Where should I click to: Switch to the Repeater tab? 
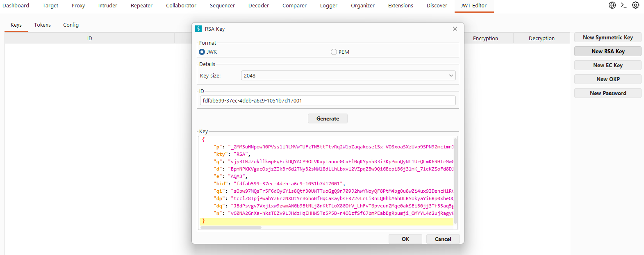pos(141,6)
